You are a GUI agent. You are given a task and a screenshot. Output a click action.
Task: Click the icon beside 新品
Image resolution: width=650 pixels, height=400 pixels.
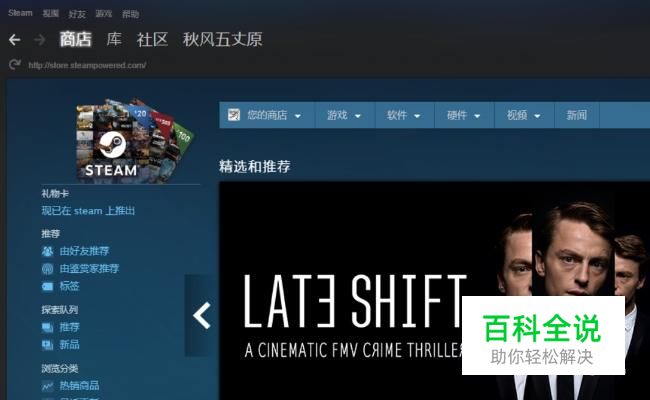(x=47, y=345)
